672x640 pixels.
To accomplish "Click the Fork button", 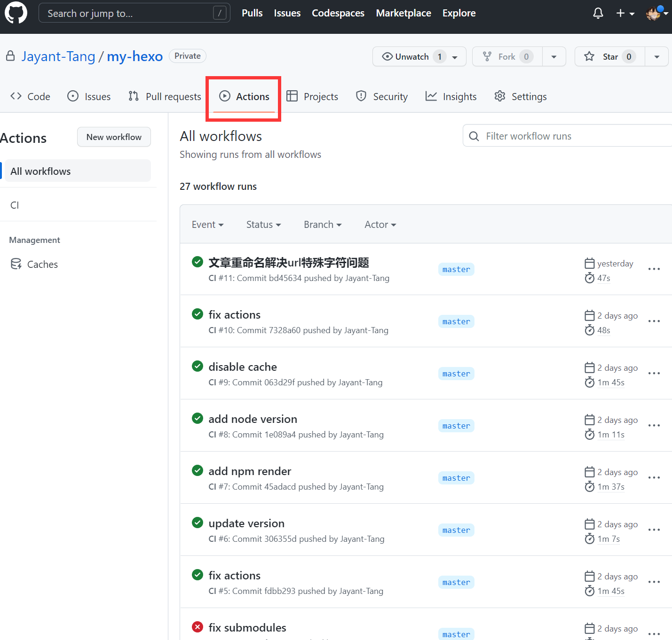I will [x=507, y=56].
